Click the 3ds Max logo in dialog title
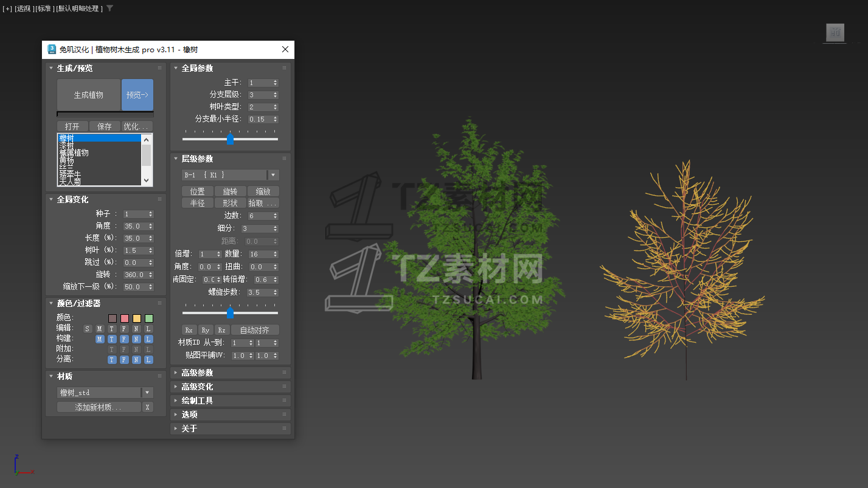The height and width of the screenshot is (488, 868). coord(52,49)
